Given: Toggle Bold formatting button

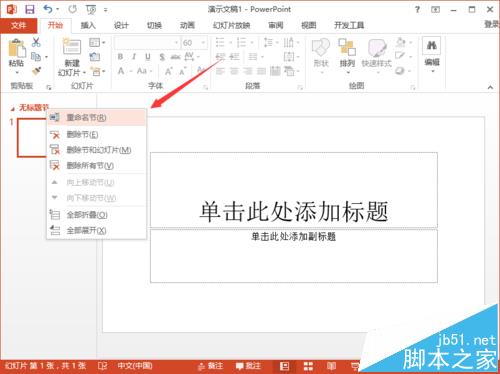Looking at the screenshot, I should point(120,57).
